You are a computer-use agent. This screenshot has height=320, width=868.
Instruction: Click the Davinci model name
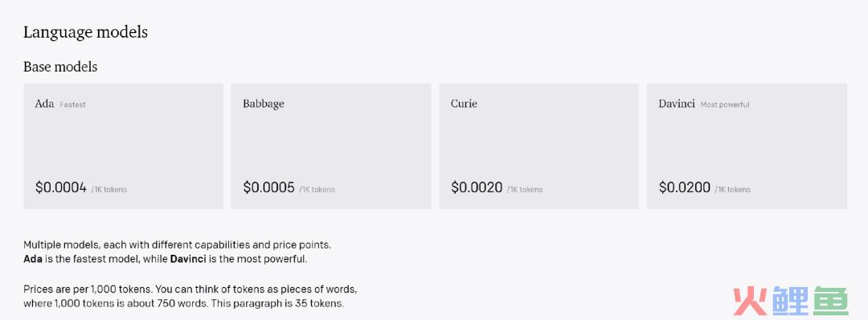[x=677, y=104]
